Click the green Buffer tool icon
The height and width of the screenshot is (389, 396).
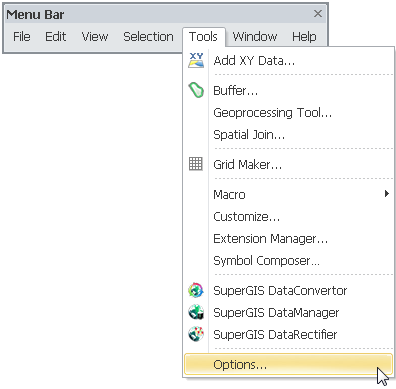click(196, 90)
